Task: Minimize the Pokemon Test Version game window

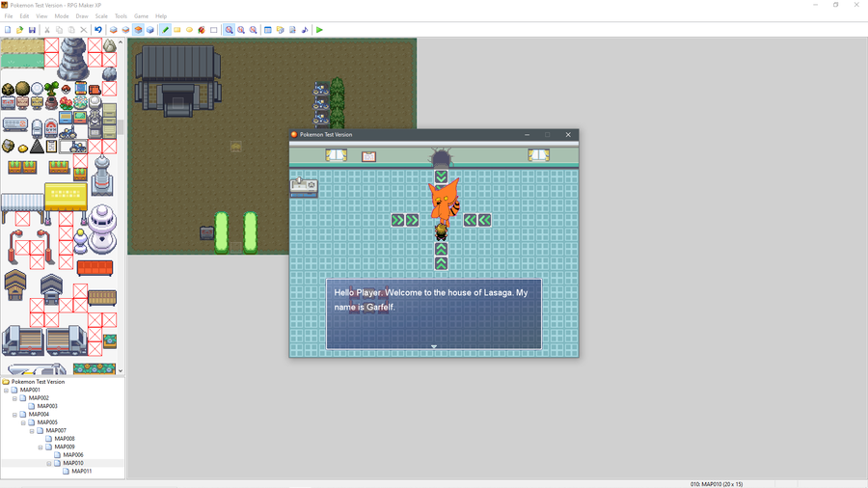Action: click(x=527, y=134)
